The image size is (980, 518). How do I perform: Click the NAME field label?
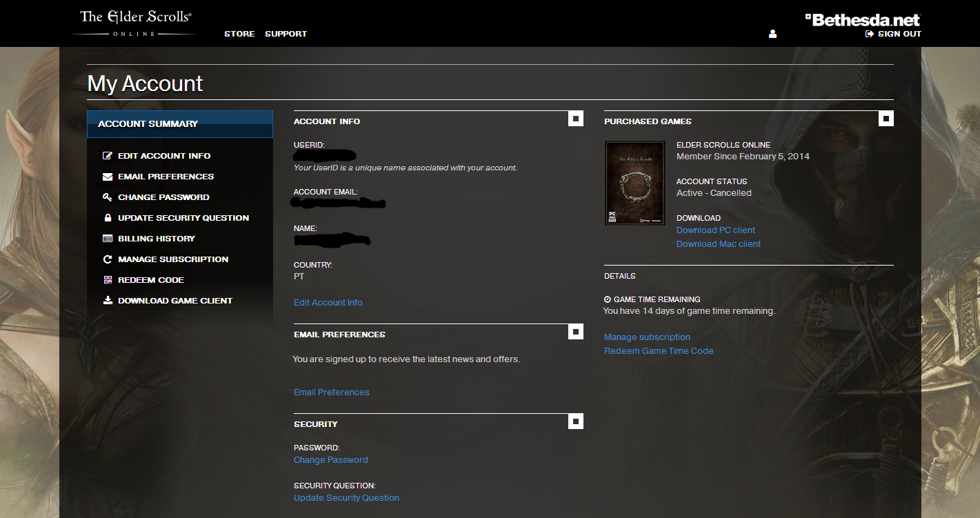coord(306,228)
